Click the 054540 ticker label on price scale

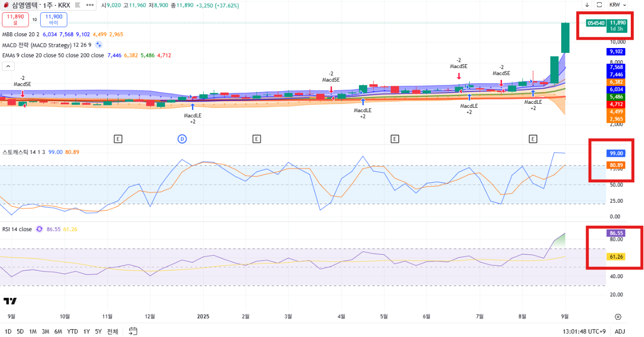[596, 23]
